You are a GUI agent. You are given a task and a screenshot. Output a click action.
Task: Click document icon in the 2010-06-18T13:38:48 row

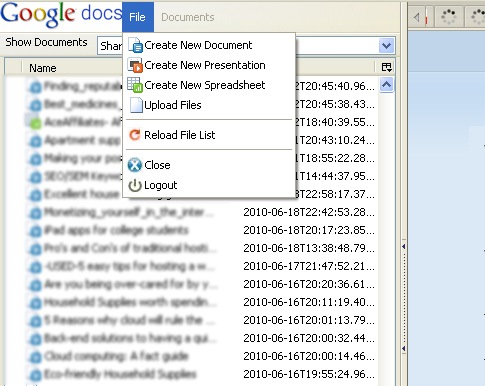(35, 248)
